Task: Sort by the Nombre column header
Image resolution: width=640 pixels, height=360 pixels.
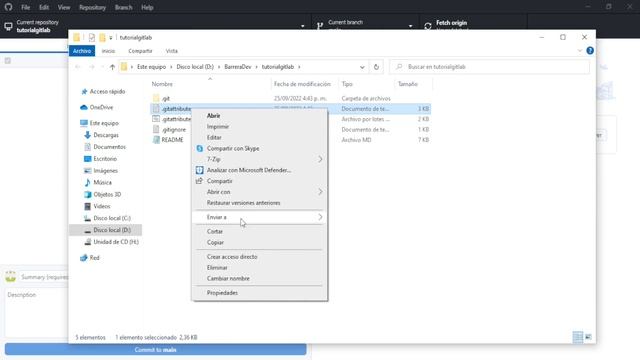Action: pyautogui.click(x=162, y=84)
